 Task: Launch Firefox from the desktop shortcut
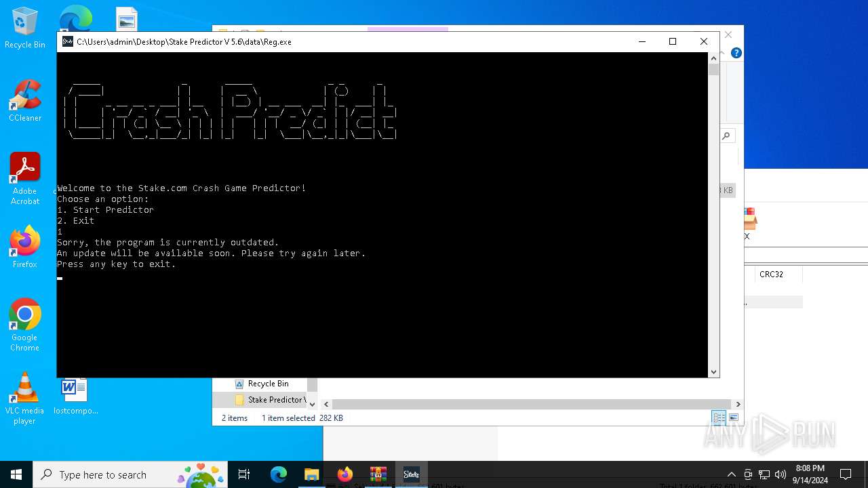click(25, 247)
